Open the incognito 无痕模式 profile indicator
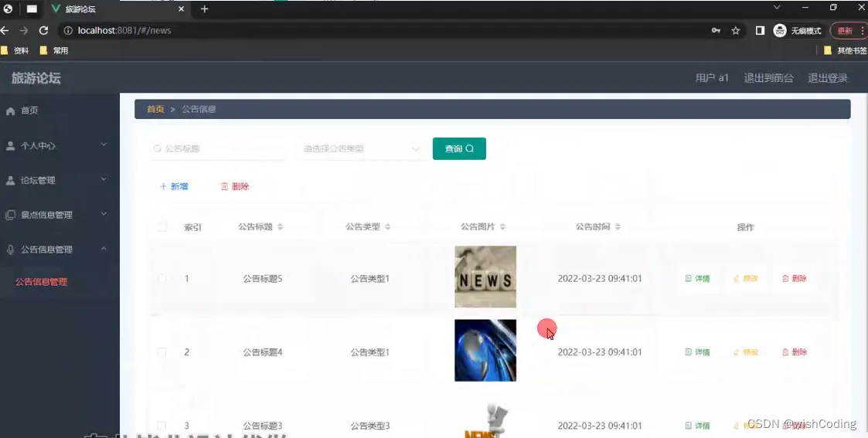Viewport: 868px width, 438px height. pyautogui.click(x=797, y=30)
